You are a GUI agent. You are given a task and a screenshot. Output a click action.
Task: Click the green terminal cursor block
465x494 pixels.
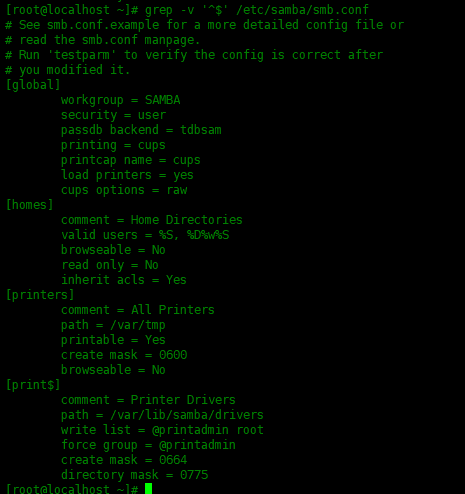(149, 489)
